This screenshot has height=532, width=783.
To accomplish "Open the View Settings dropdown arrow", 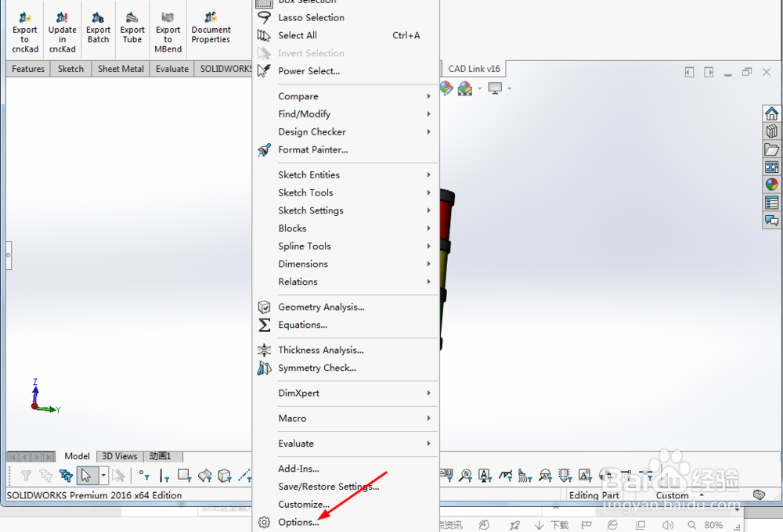I will (510, 89).
